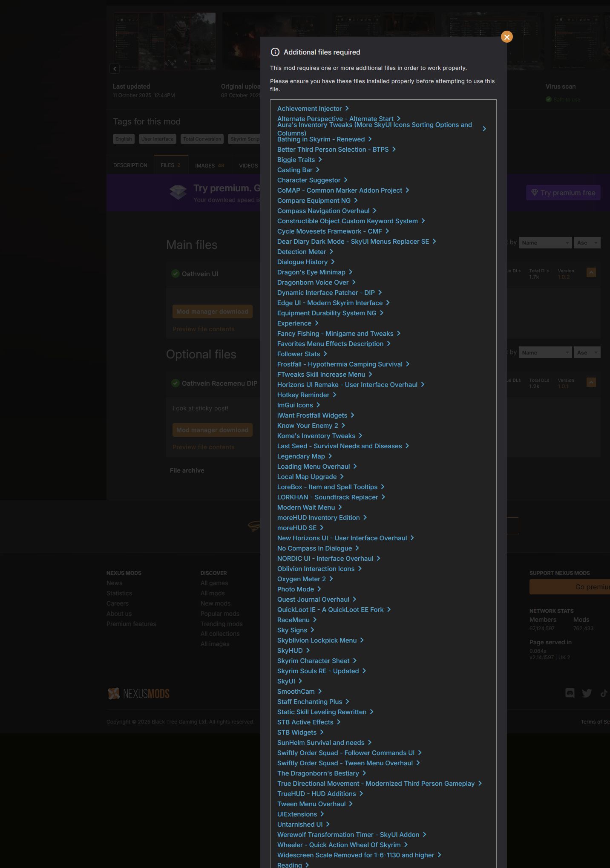Open moreHUD Inventory Edition link

click(319, 518)
